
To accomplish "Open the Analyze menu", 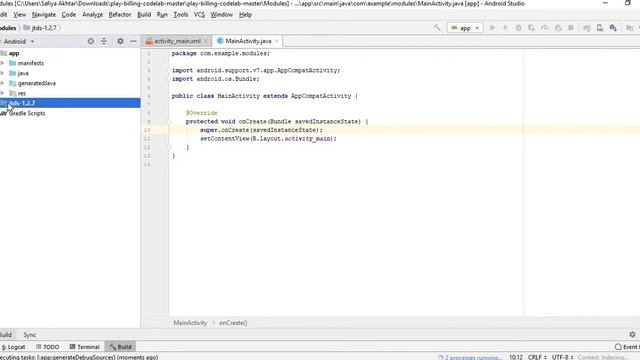I will pos(93,14).
